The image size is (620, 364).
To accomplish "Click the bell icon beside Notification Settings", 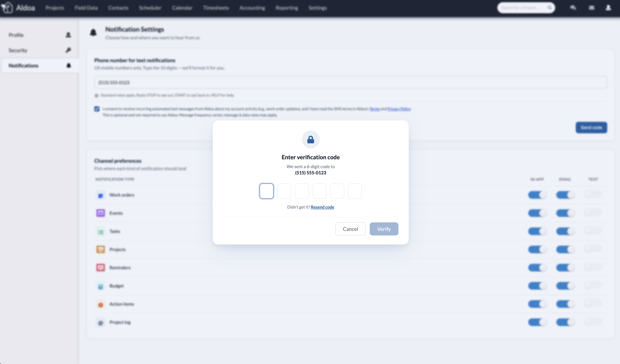I will 93,32.
